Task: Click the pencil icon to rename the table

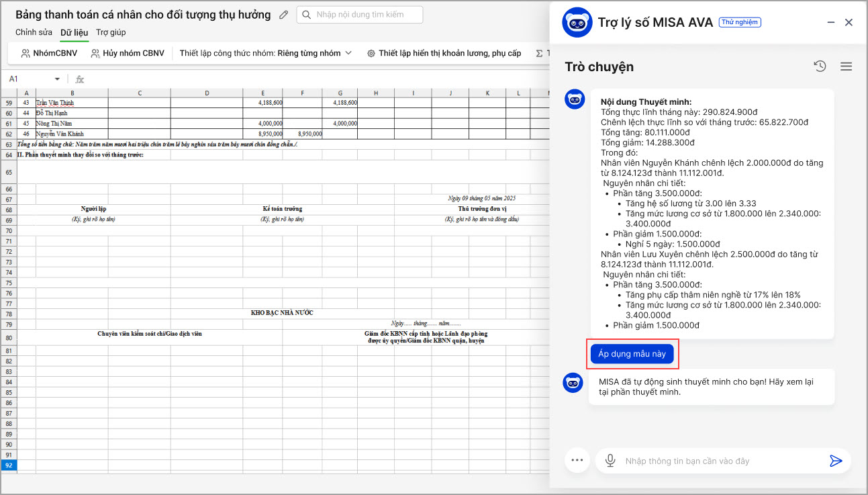Action: 283,15
